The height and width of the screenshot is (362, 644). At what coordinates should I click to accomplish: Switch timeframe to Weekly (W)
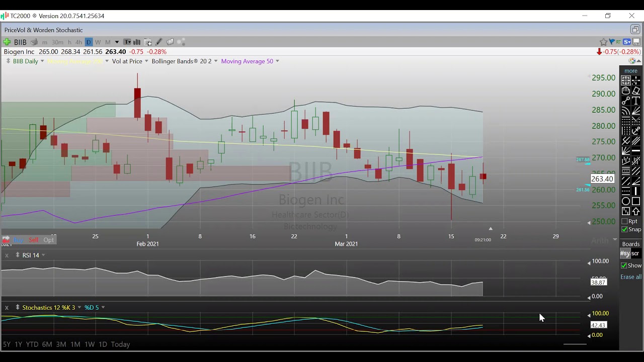(98, 42)
